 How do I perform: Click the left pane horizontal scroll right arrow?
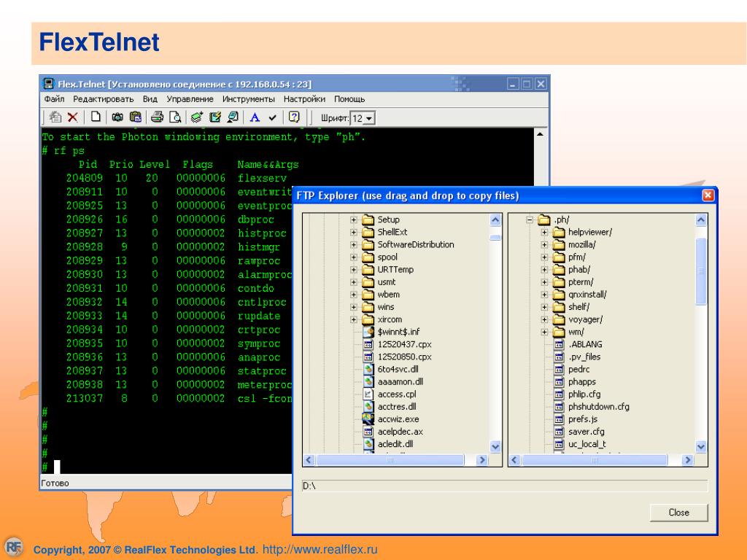click(482, 460)
